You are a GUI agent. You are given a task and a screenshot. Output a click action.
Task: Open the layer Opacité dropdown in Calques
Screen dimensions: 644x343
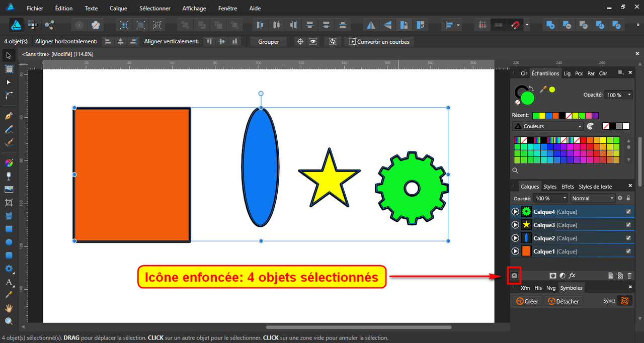(x=551, y=198)
